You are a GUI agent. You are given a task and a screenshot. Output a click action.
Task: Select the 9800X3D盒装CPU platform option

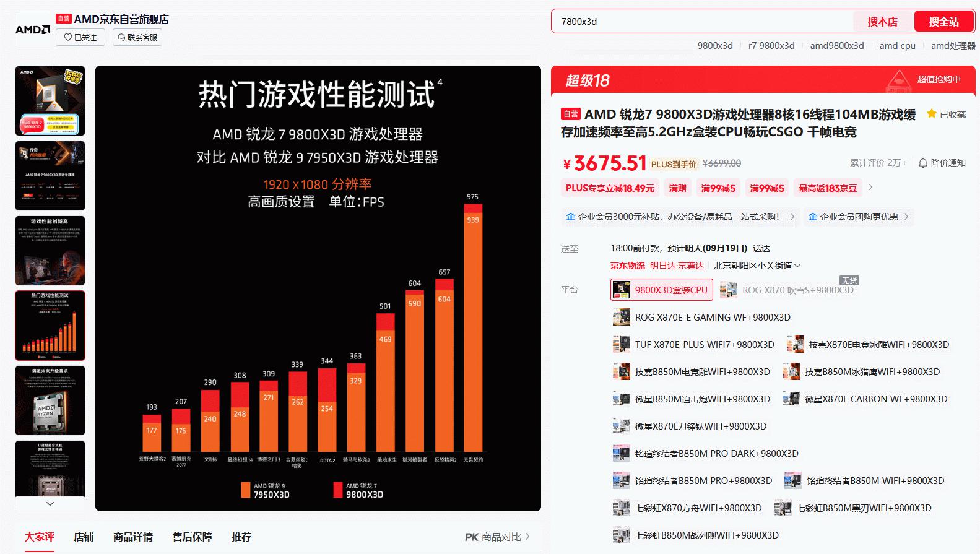pyautogui.click(x=662, y=290)
